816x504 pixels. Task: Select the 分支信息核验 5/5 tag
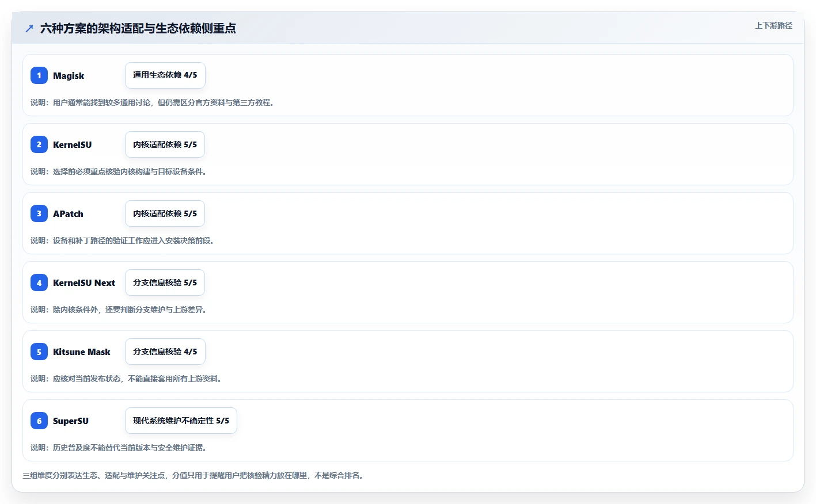pyautogui.click(x=165, y=282)
